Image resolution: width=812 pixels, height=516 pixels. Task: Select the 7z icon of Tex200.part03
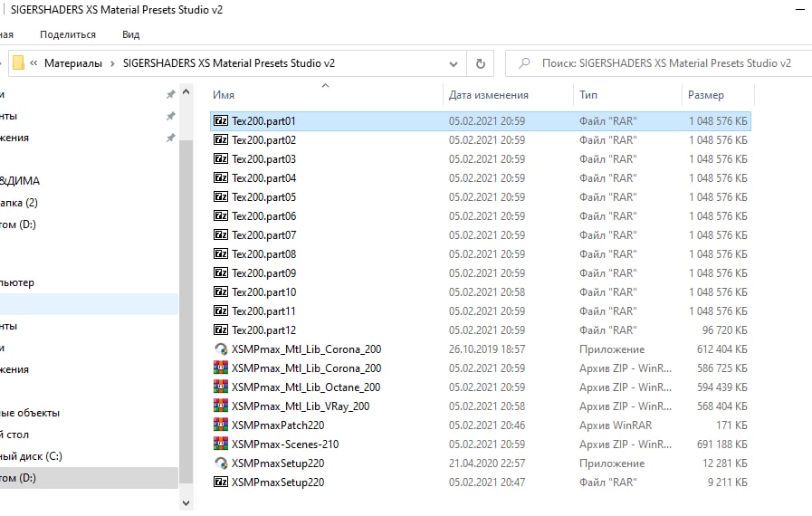click(221, 158)
